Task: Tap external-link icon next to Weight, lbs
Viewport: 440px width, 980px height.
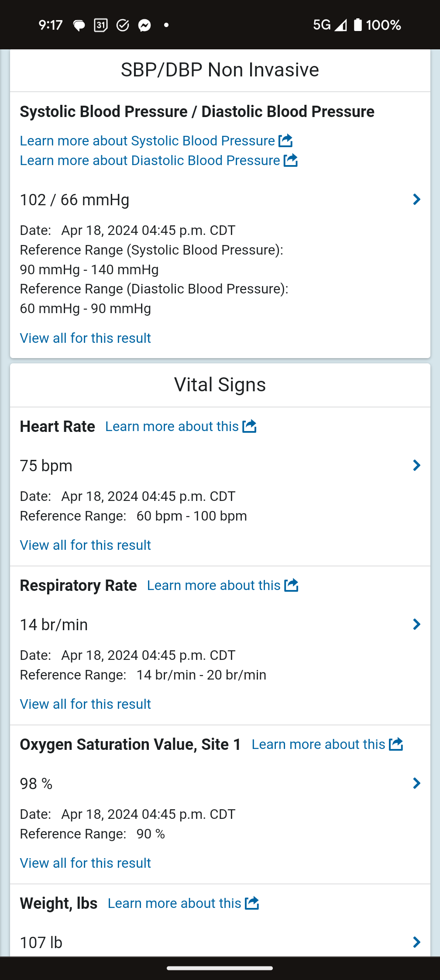Action: 252,903
